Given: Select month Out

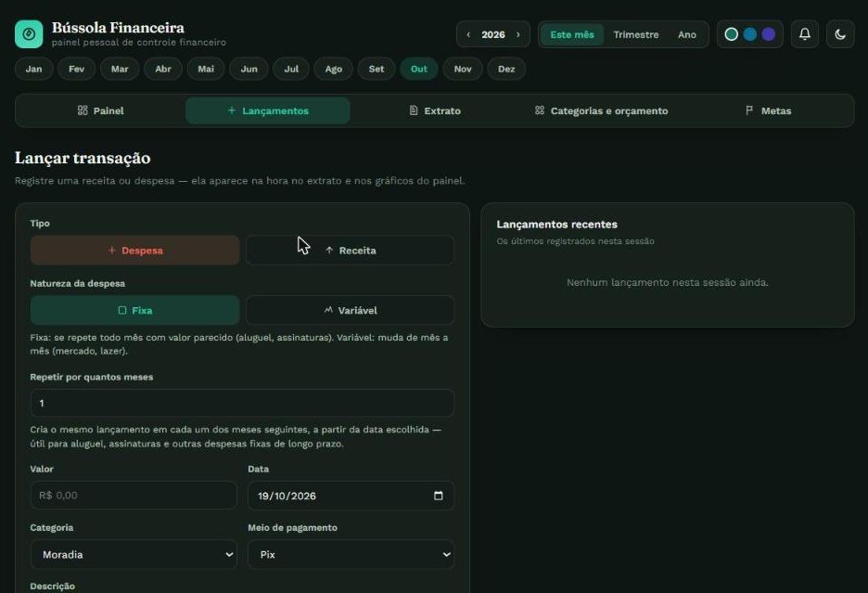Looking at the screenshot, I should (x=419, y=69).
